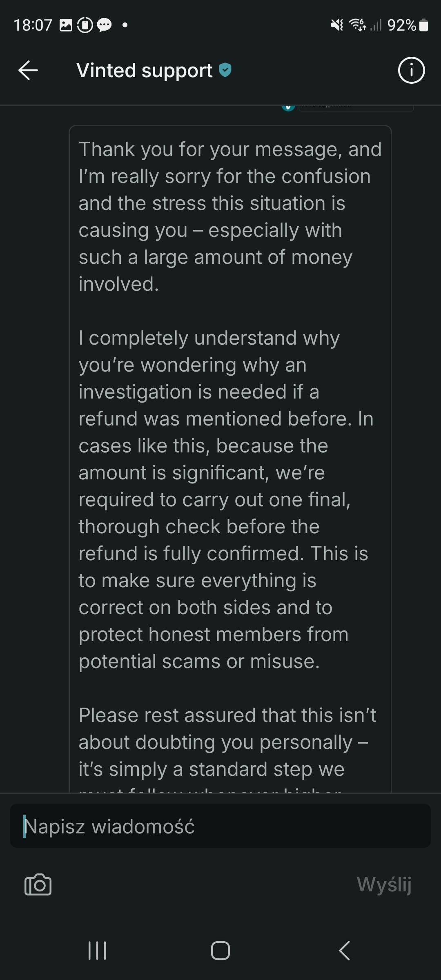441x980 pixels.
Task: Tap the Vinted support title
Action: [144, 70]
